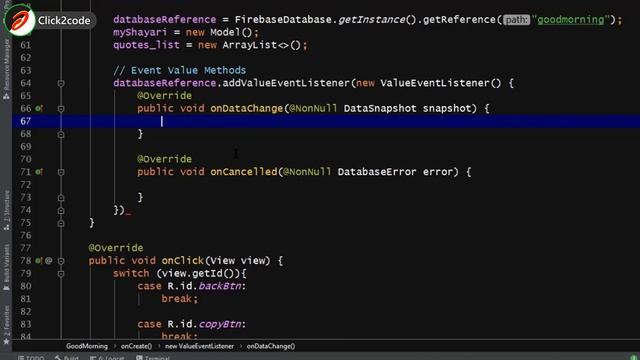
Task: Open the Build Variants side tab
Action: 6,267
